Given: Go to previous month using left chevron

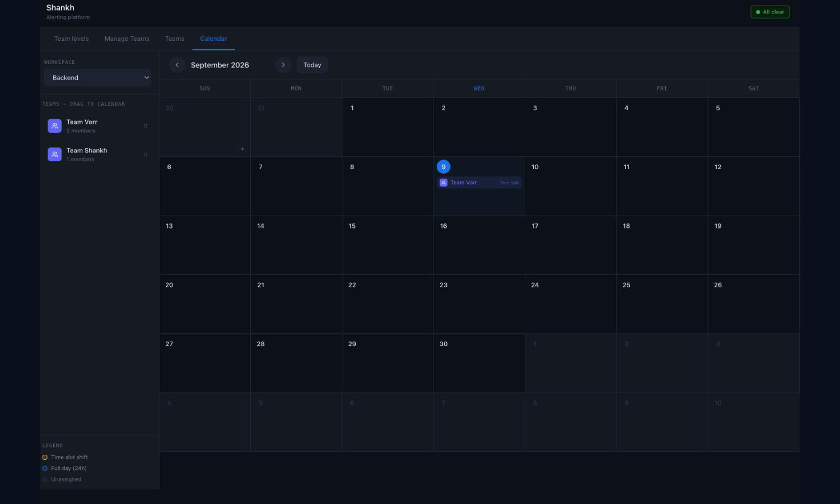Looking at the screenshot, I should coord(177,65).
